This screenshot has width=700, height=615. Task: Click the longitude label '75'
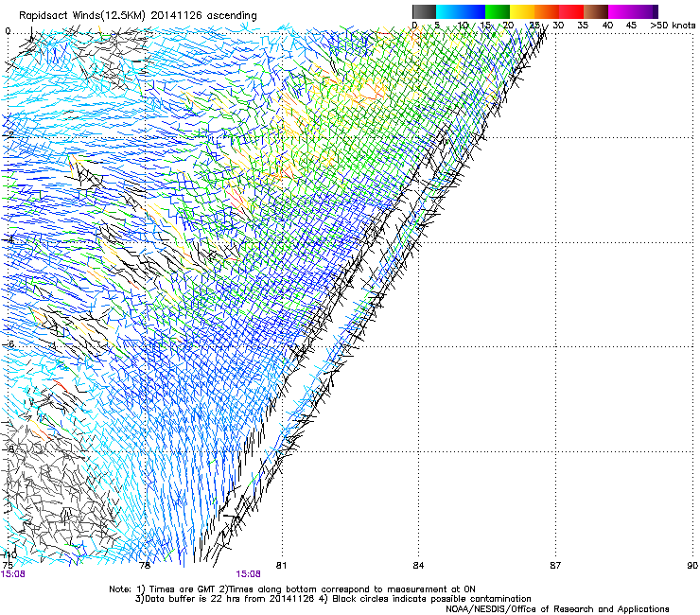[x=8, y=566]
